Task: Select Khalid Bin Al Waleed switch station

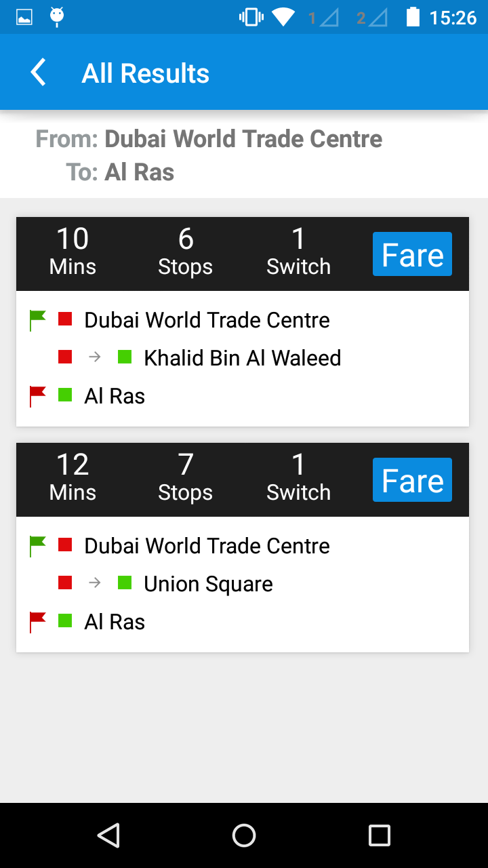Action: [242, 358]
